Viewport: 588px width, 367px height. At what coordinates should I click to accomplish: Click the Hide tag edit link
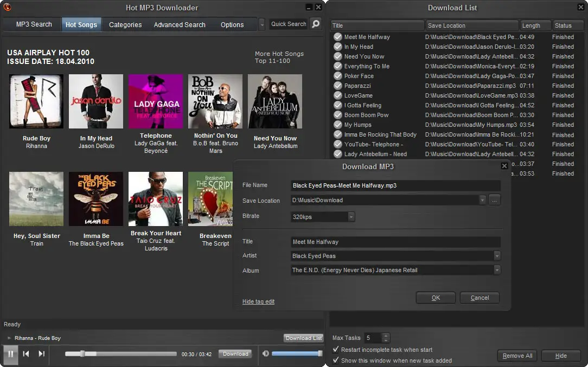pyautogui.click(x=258, y=301)
